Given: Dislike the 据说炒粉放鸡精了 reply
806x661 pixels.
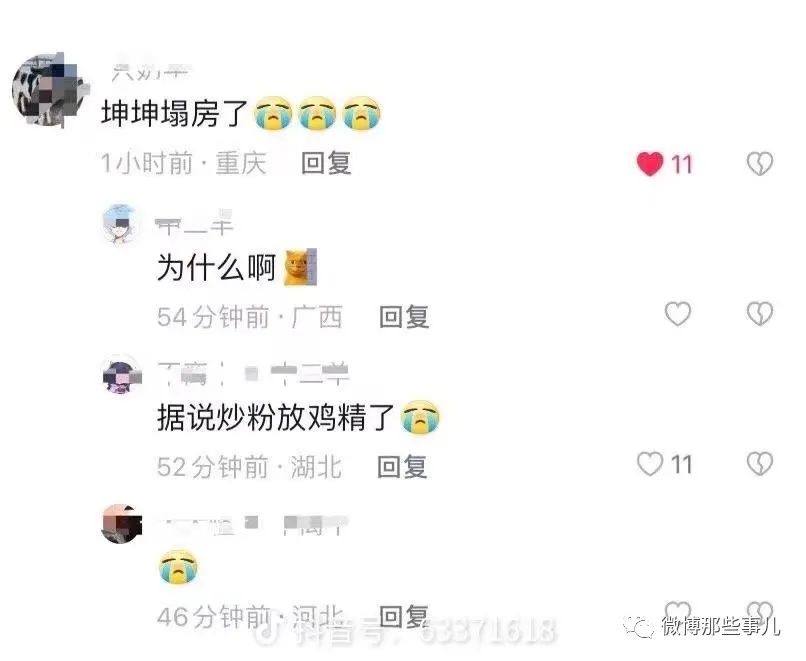Looking at the screenshot, I should coord(760,464).
